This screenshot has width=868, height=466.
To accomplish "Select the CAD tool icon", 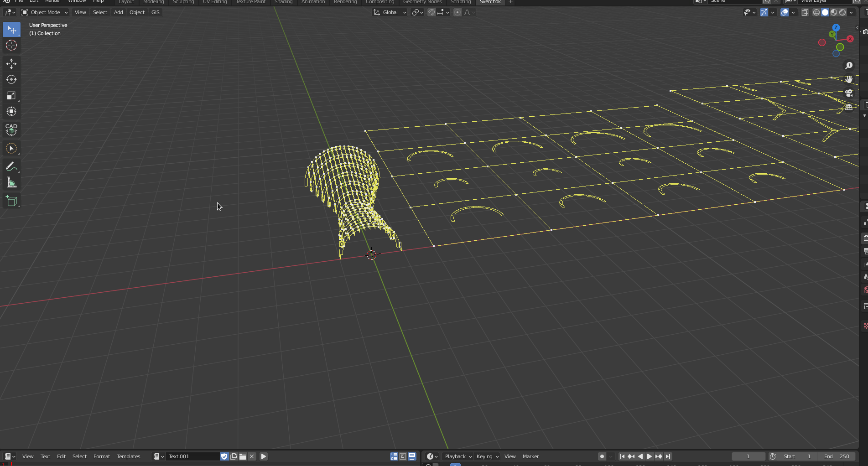I will [11, 130].
